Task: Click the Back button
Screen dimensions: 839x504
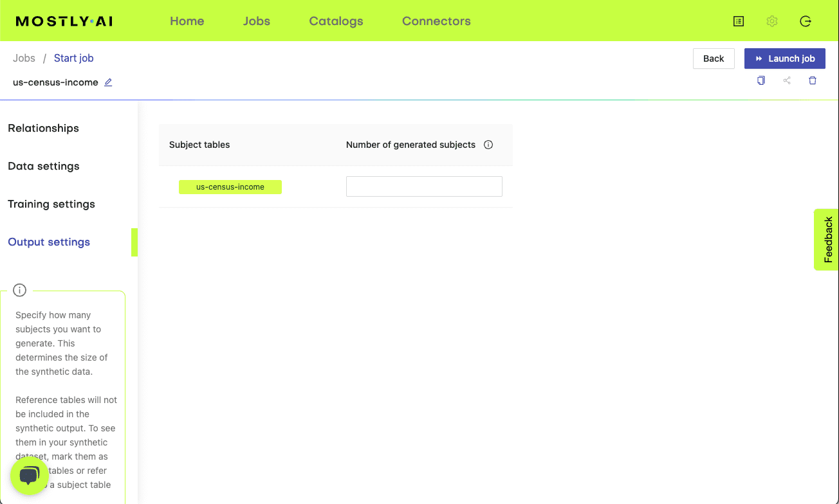Action: coord(714,59)
